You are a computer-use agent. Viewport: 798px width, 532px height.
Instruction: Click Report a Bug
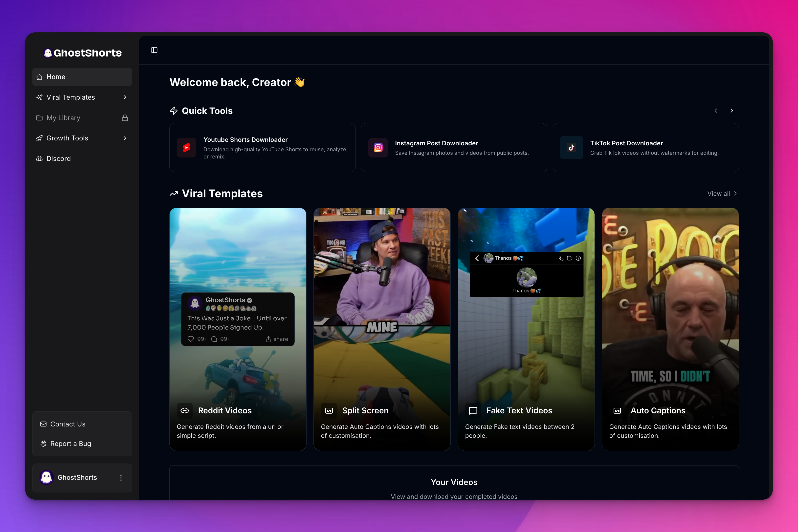click(x=70, y=443)
